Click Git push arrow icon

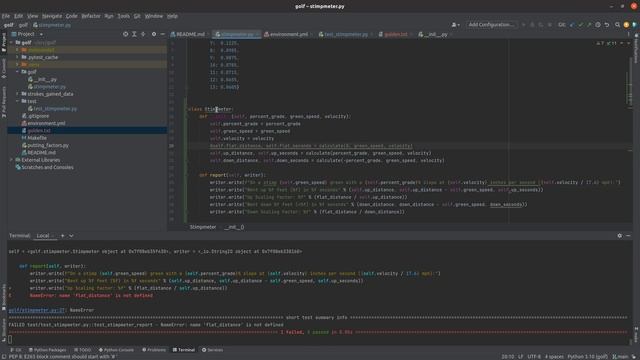pyautogui.click(x=589, y=25)
